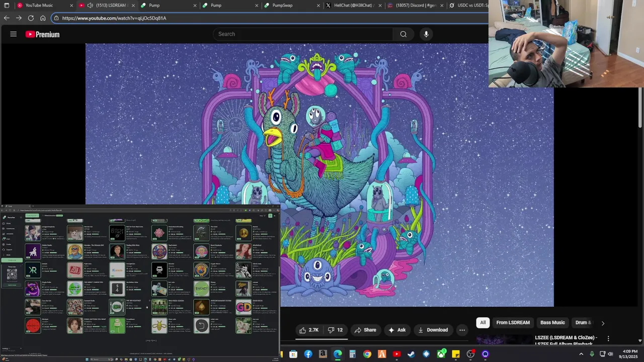This screenshot has height=362, width=644.
Task: Show next filter chips with arrow
Action: [x=603, y=323]
